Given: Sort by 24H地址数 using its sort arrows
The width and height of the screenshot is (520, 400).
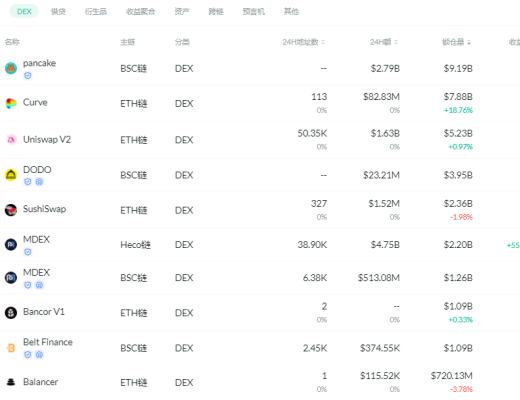Looking at the screenshot, I should point(323,42).
